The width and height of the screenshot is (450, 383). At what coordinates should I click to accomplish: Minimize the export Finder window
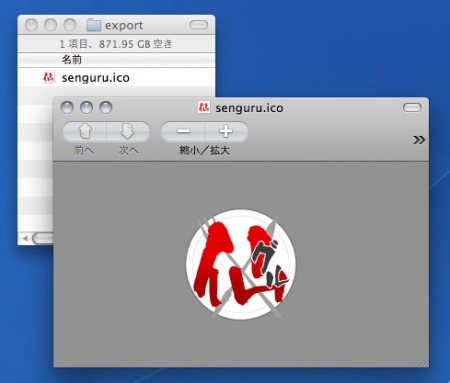click(x=51, y=25)
